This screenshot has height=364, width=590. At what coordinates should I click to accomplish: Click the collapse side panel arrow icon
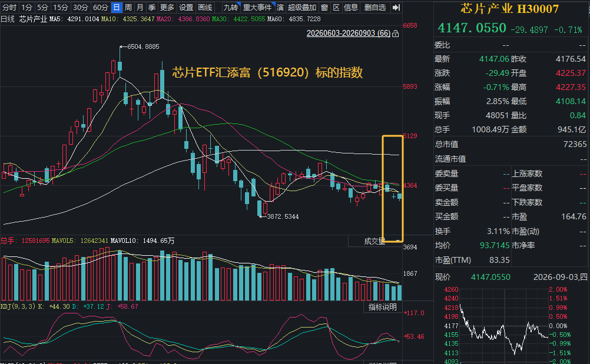[396, 7]
